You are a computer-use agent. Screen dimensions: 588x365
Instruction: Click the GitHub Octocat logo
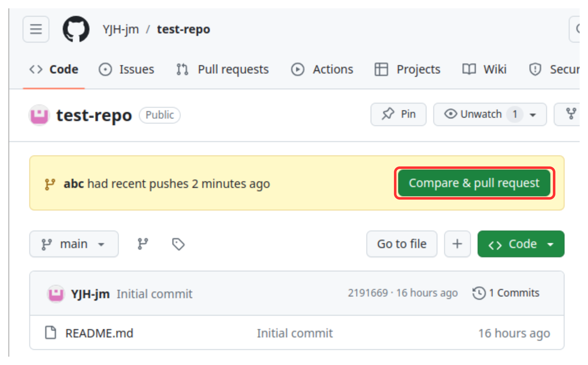[x=76, y=29]
